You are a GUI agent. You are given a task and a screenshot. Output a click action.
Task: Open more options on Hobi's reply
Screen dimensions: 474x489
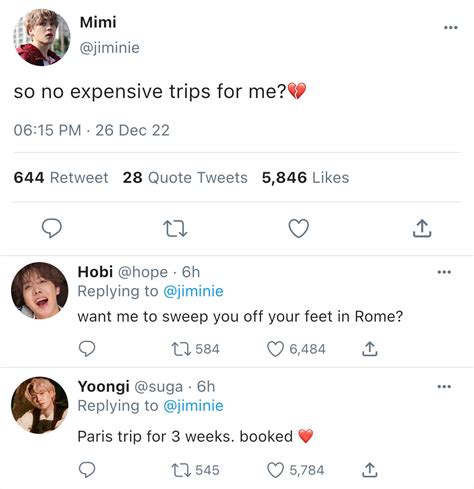coord(444,272)
